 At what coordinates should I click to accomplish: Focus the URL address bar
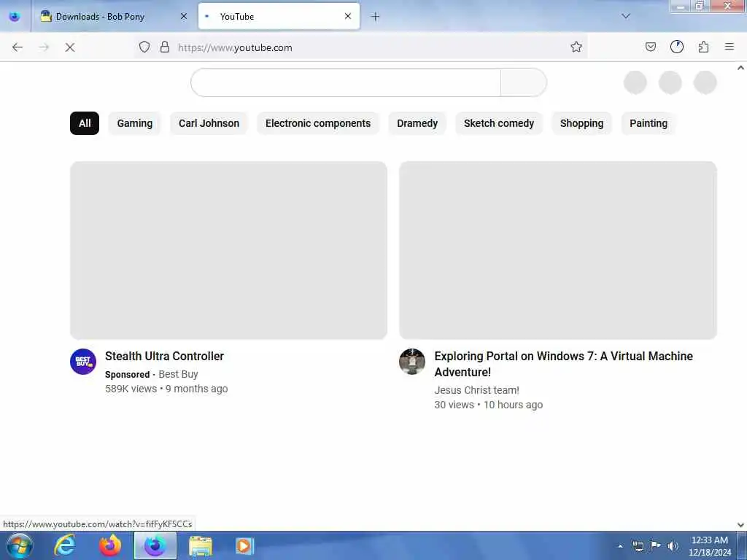coord(362,47)
